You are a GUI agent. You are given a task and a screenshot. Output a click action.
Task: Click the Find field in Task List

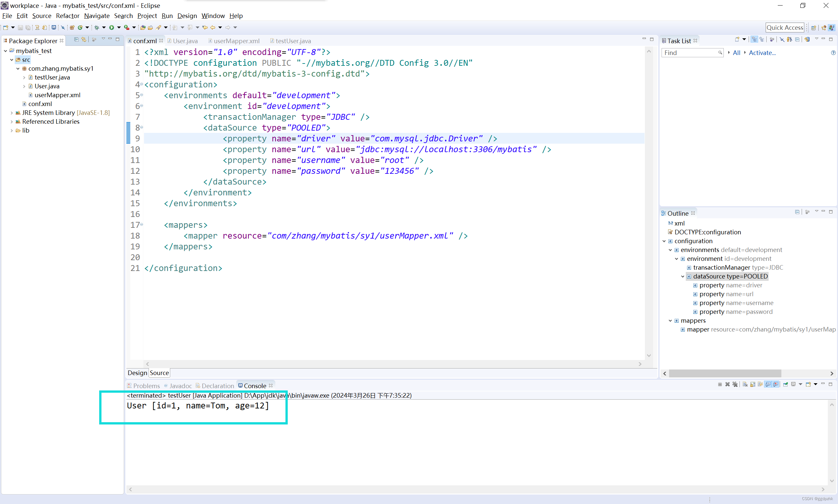(692, 53)
